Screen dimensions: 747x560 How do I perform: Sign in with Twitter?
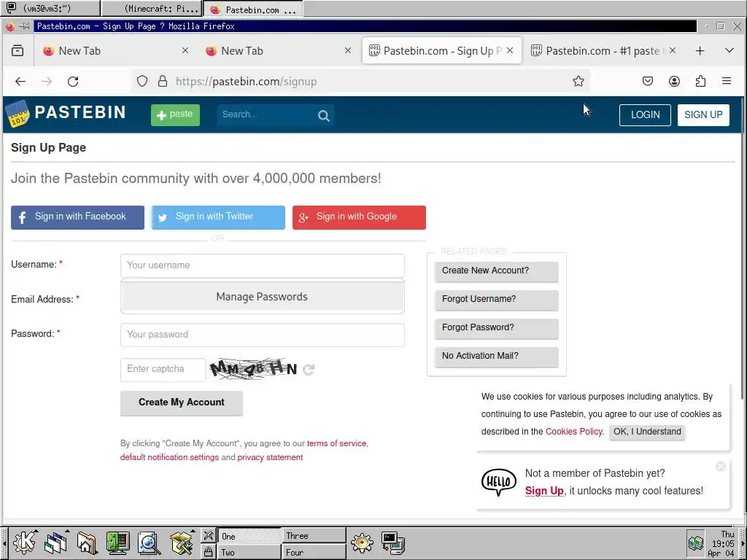coord(218,217)
